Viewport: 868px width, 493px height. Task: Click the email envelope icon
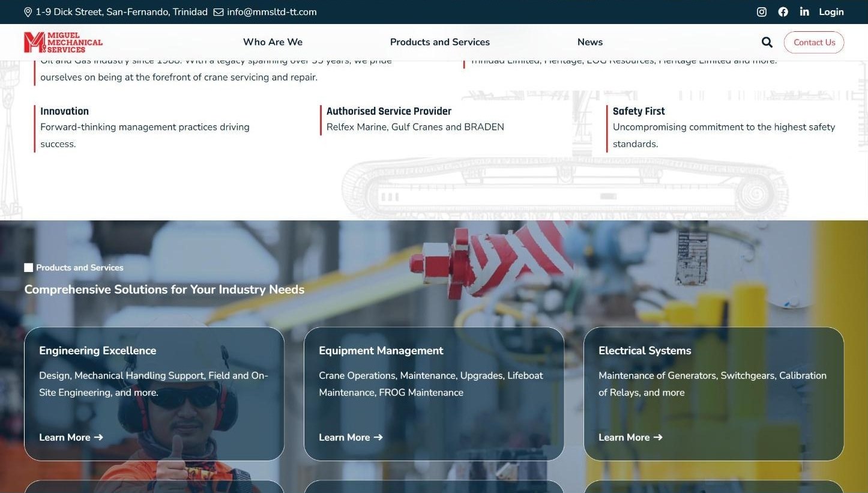(x=219, y=12)
